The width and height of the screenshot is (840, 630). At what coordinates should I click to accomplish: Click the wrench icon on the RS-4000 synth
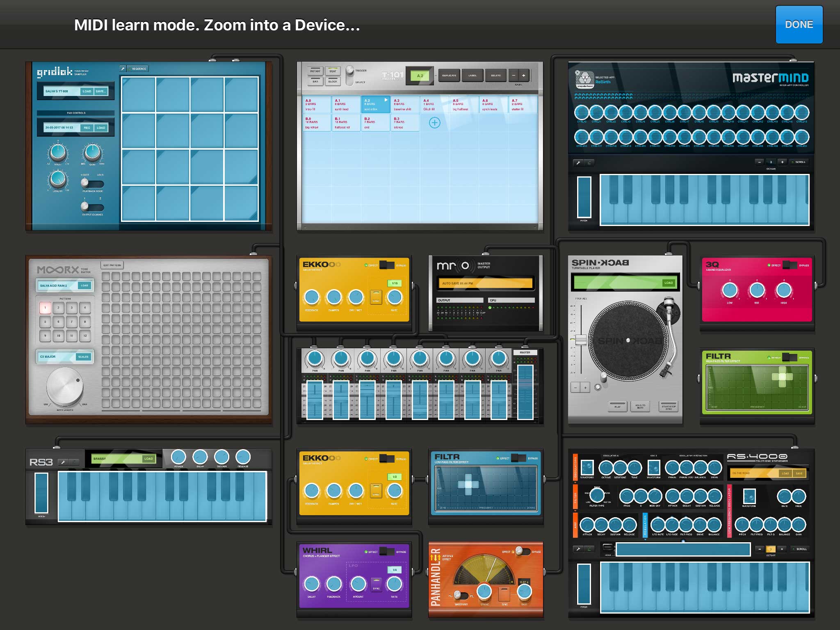pyautogui.click(x=578, y=549)
